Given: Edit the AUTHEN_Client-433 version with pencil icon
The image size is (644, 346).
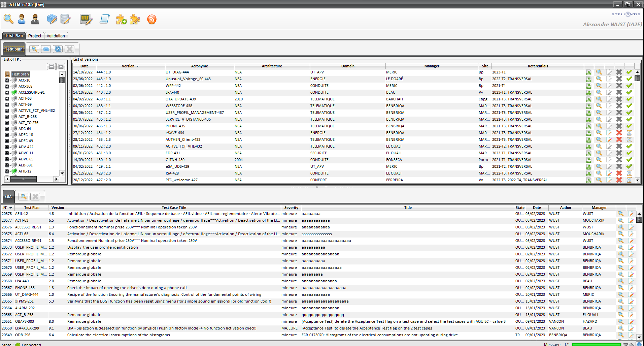Looking at the screenshot, I should (x=609, y=140).
